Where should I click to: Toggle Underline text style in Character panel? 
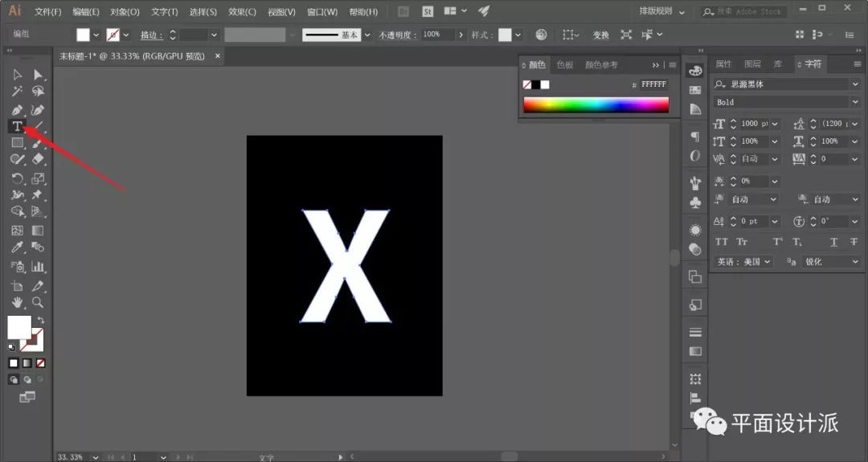[x=834, y=242]
